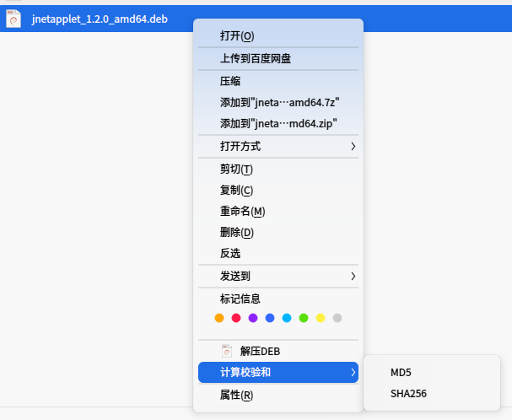Copy the file via 复制(C)
The width and height of the screenshot is (512, 420).
click(x=278, y=190)
